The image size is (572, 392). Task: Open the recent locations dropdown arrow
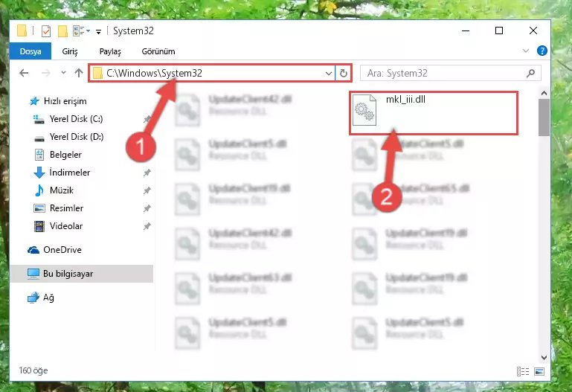coord(63,73)
